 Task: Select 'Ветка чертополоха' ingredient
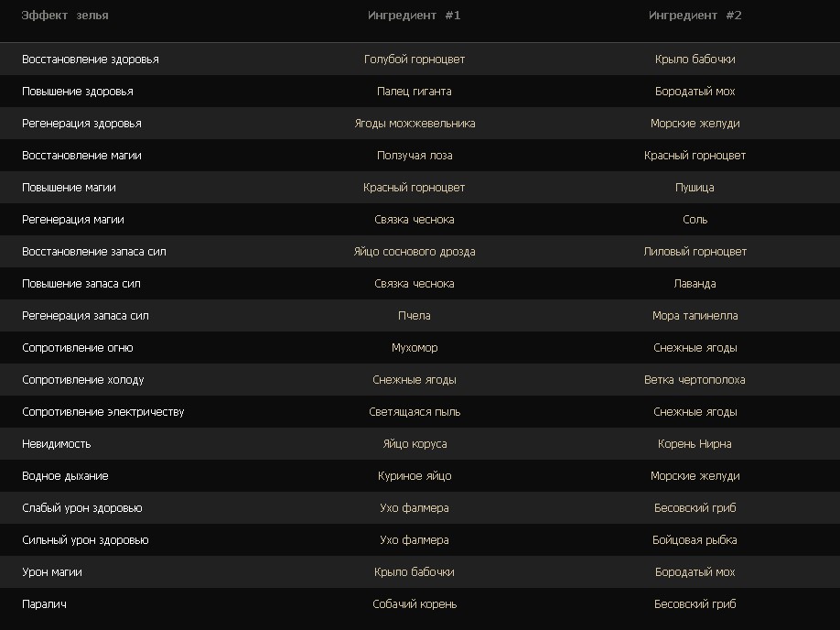(695, 380)
